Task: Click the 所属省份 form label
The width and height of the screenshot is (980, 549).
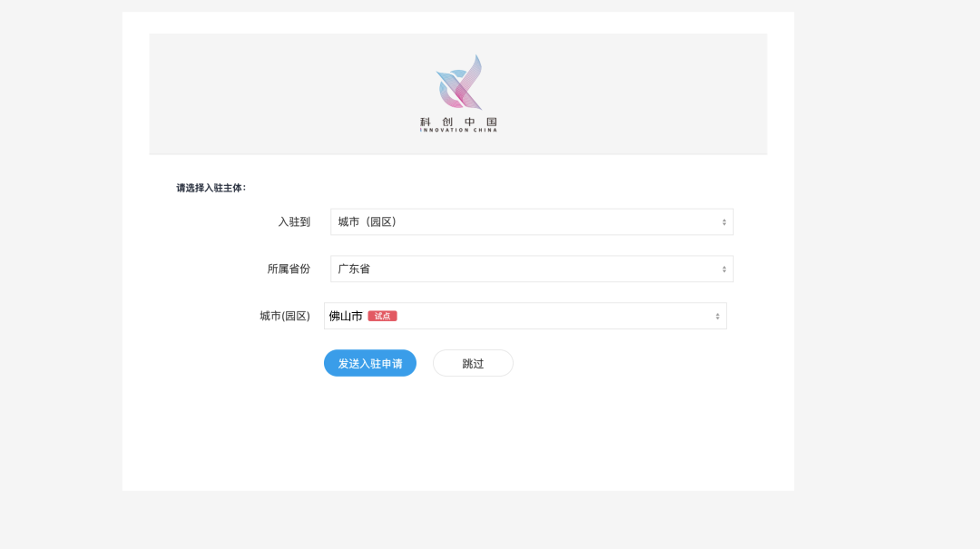Action: (x=288, y=269)
